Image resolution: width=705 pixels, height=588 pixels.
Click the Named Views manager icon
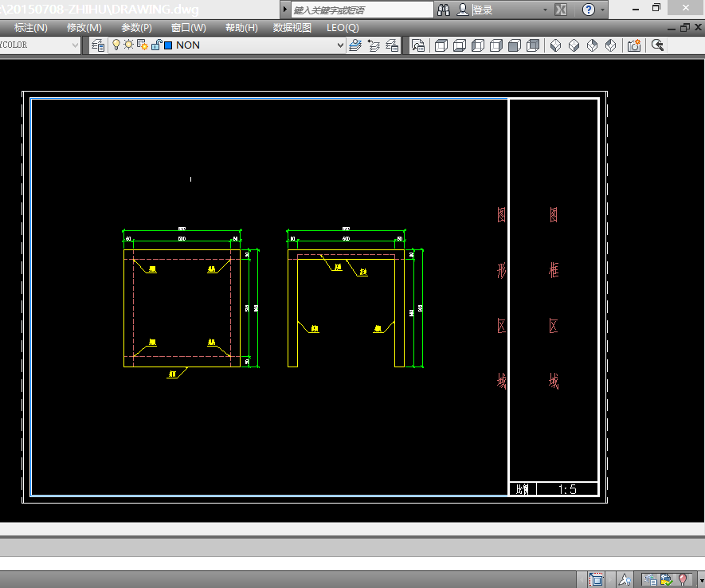(418, 45)
